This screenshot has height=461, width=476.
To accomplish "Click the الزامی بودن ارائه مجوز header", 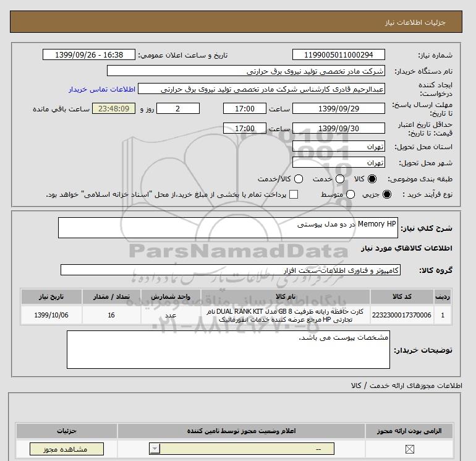I will 409,431.
